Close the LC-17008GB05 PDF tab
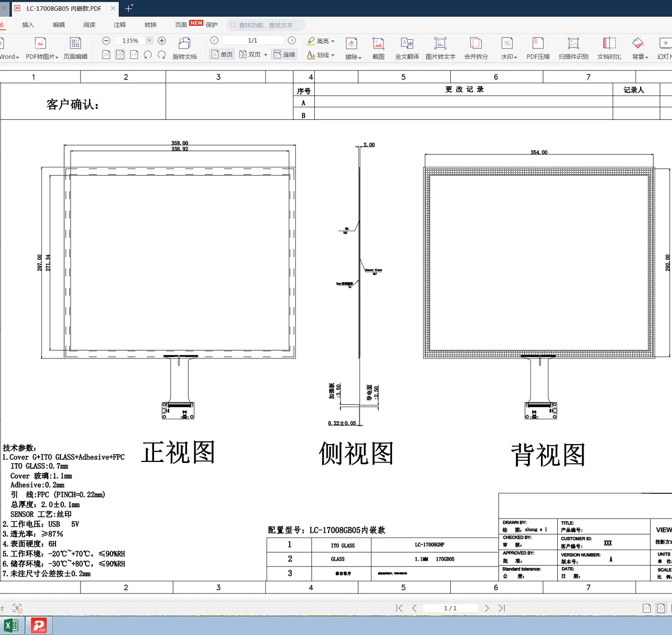Image resolution: width=672 pixels, height=635 pixels. pyautogui.click(x=113, y=8)
